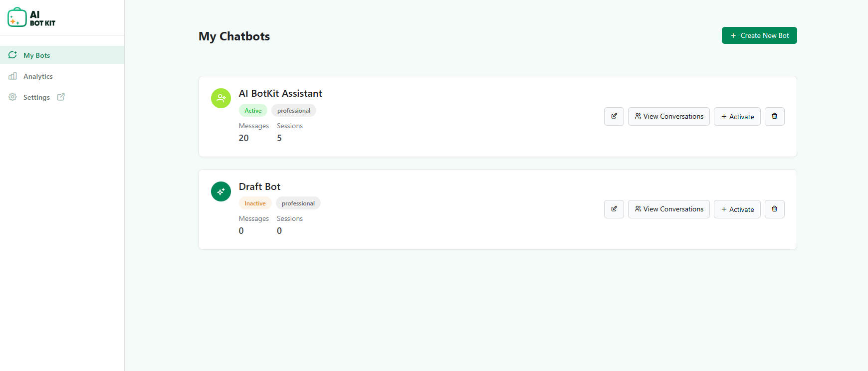The width and height of the screenshot is (868, 371).
Task: Navigate to Settings in the sidebar
Action: (36, 97)
